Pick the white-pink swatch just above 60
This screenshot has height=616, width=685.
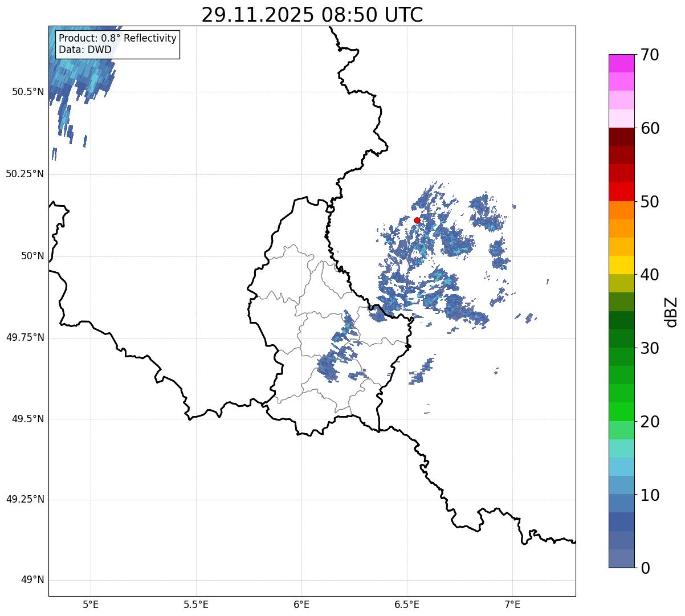pyautogui.click(x=621, y=119)
